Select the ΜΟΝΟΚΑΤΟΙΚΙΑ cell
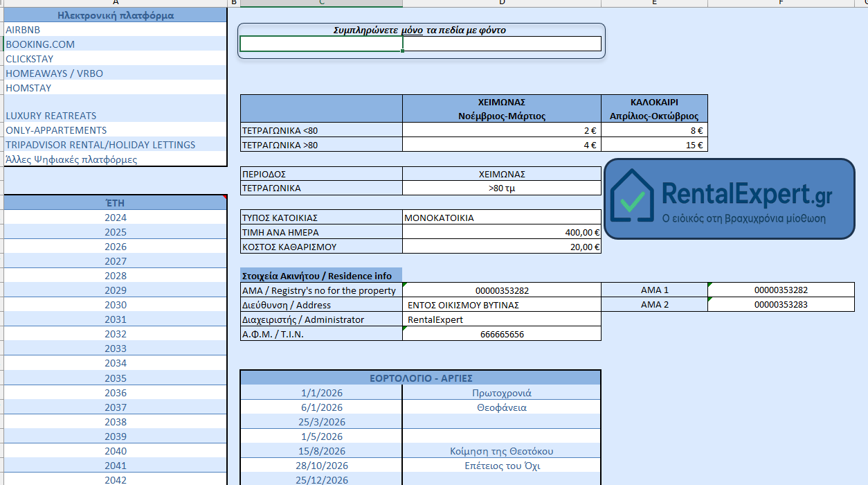 coord(502,218)
